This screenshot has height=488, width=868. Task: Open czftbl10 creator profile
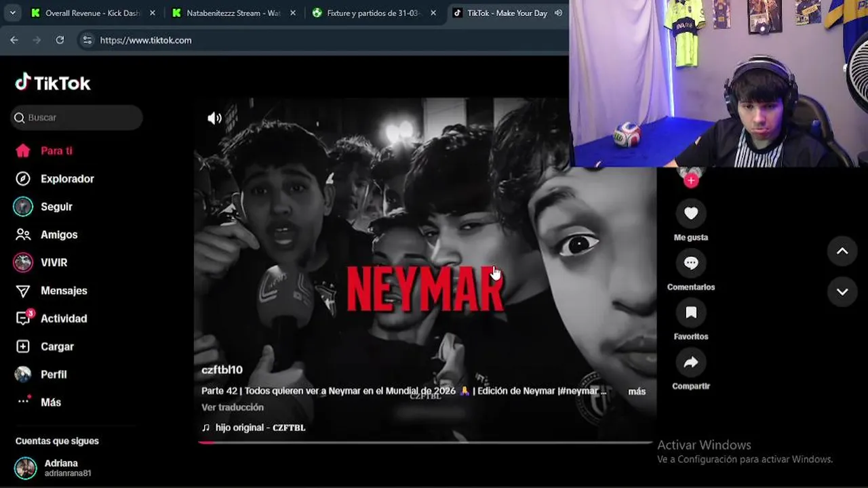222,369
